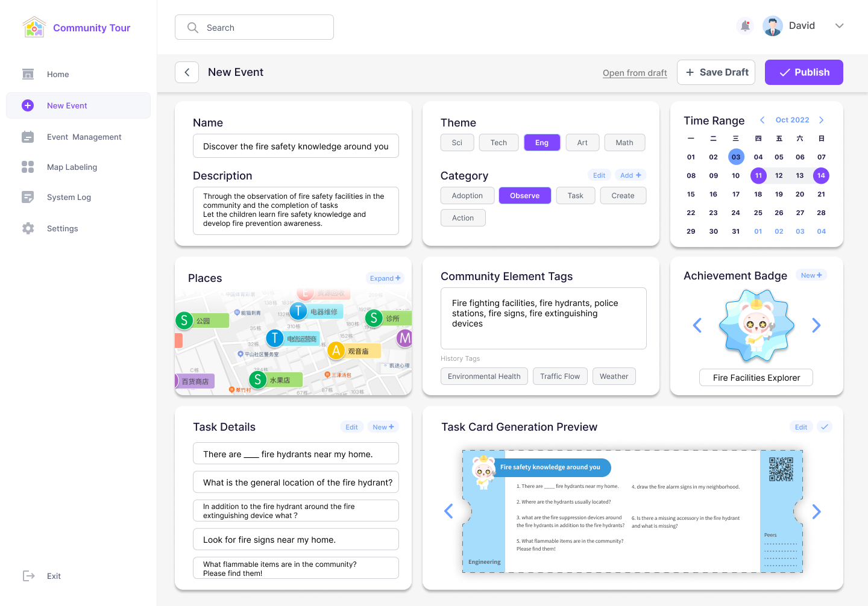Click the notification bell icon
Screen dimensions: 868x606
(745, 26)
